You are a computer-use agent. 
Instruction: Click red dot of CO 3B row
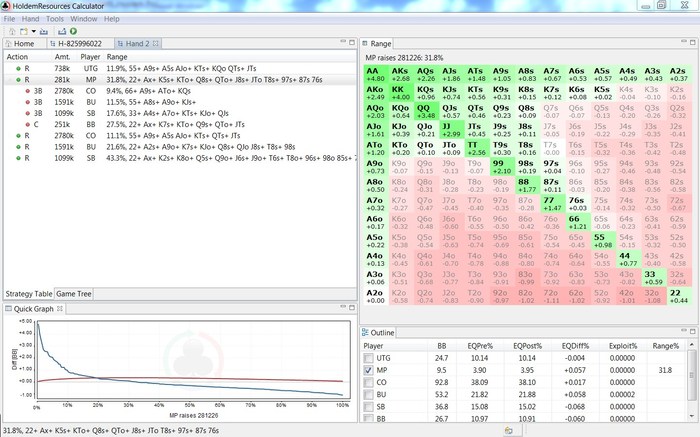[x=27, y=91]
